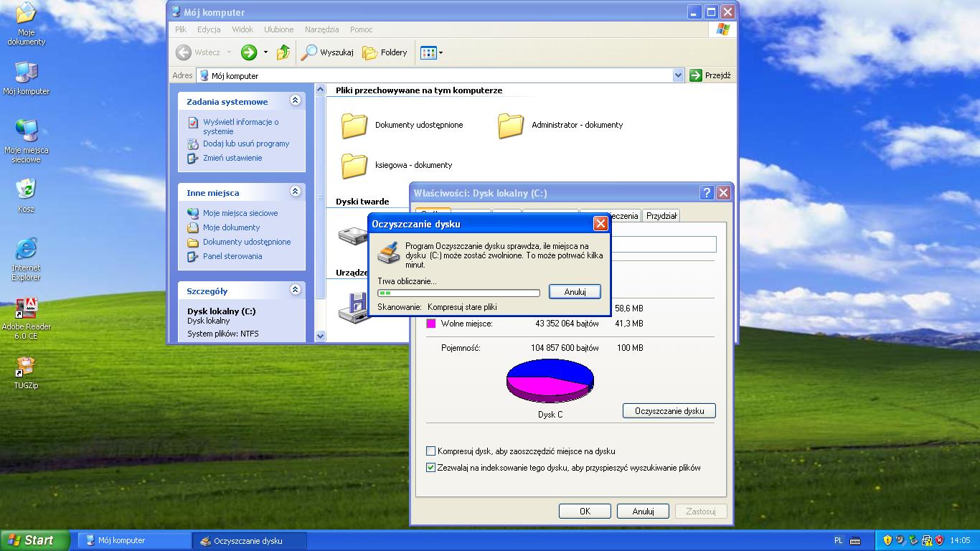This screenshot has height=551, width=980.
Task: Click scroll-down arrow of sidebar scrollbar
Action: (320, 336)
